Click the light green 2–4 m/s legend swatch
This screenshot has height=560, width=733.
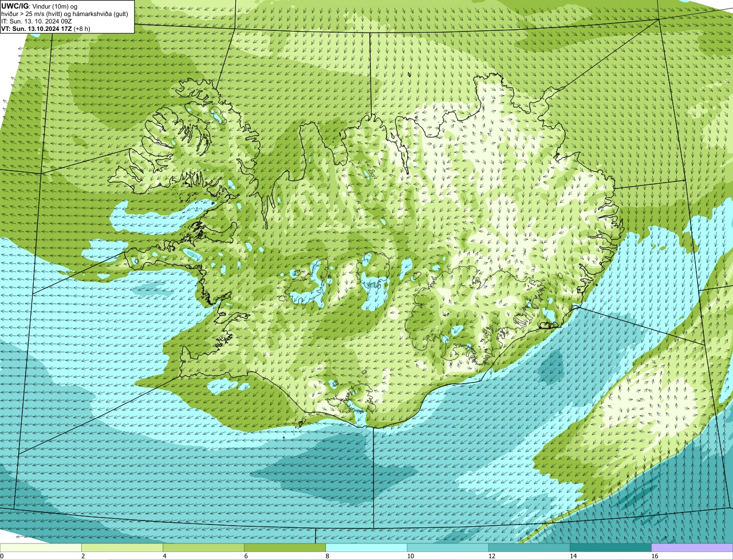(x=122, y=547)
